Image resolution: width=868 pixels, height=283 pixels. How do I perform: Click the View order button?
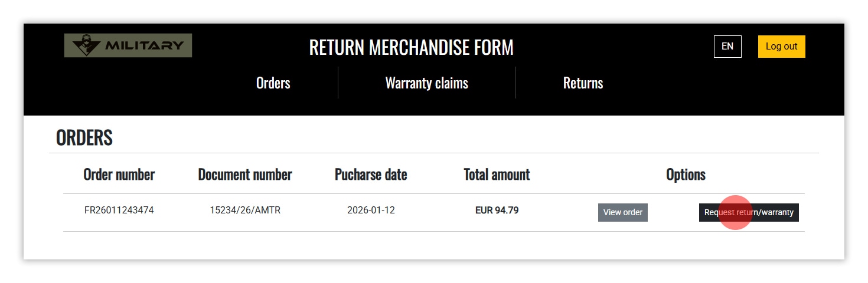(x=622, y=212)
